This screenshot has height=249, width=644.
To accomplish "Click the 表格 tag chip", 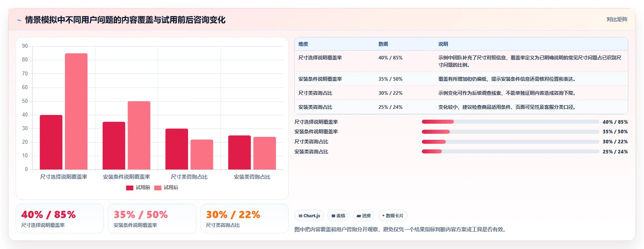I will [338, 216].
